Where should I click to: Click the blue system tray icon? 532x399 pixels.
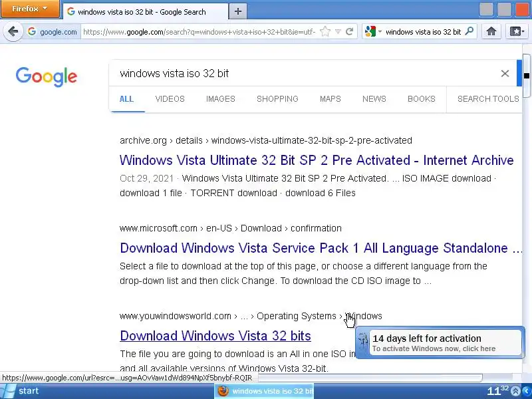tap(528, 391)
